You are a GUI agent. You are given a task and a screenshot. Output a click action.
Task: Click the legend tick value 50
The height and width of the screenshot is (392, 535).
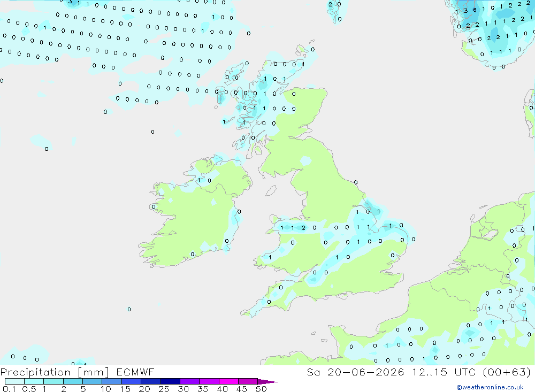click(x=261, y=389)
